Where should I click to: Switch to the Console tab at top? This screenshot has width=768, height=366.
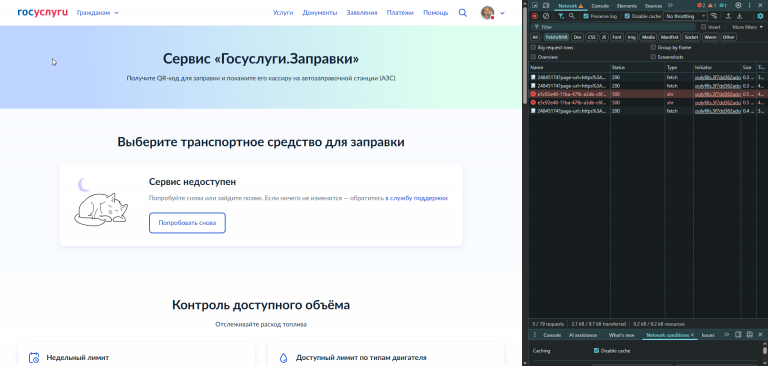[600, 6]
